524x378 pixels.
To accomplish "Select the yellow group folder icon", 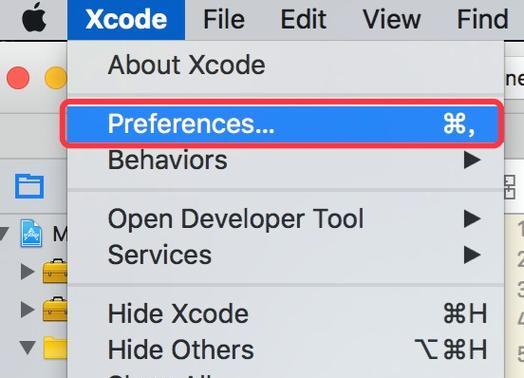I will 55,348.
